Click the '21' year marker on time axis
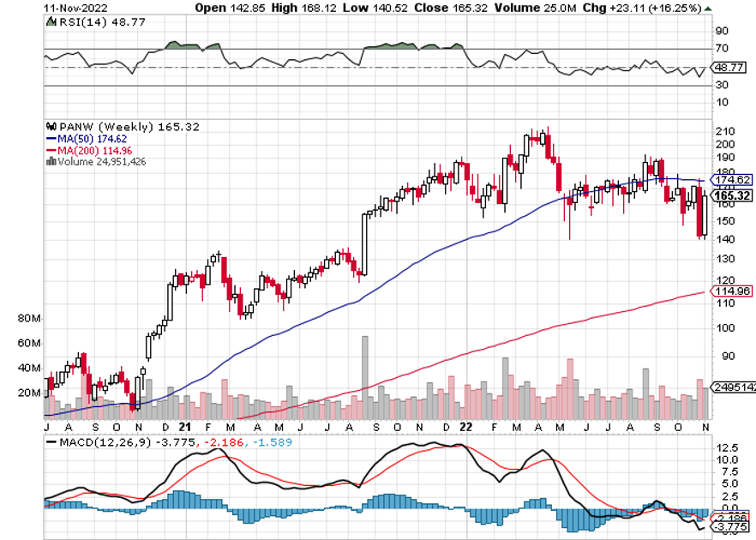Image resolution: width=756 pixels, height=540 pixels. tap(183, 426)
